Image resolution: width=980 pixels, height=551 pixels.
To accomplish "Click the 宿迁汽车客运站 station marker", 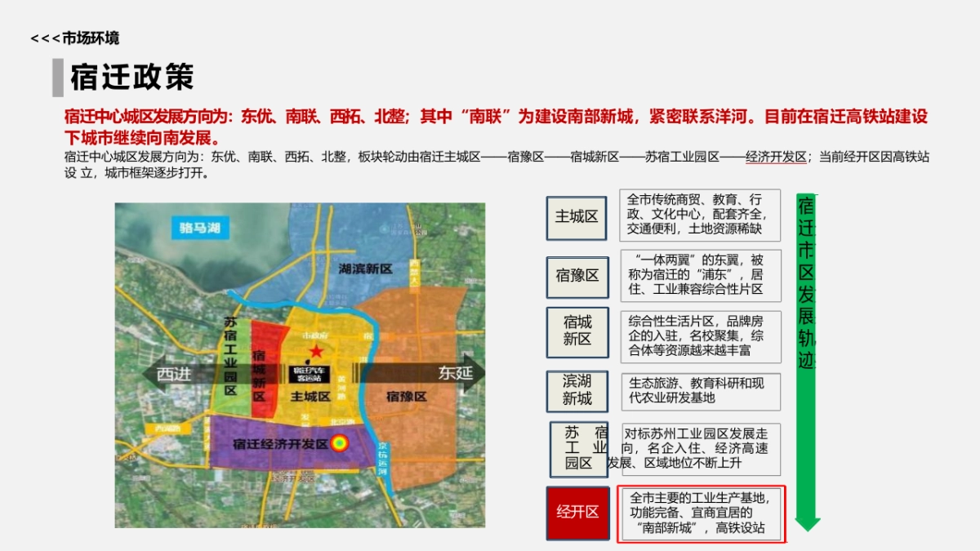I will pos(309,374).
